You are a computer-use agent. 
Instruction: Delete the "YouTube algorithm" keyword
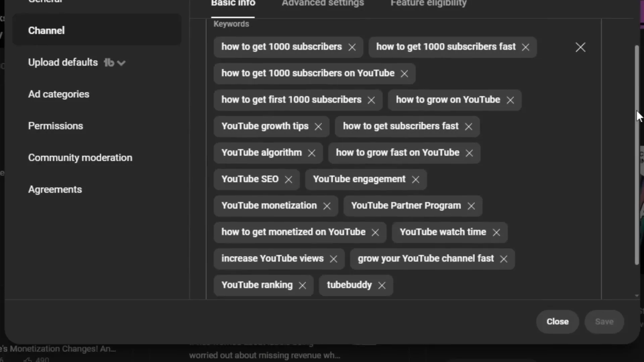[x=312, y=153]
